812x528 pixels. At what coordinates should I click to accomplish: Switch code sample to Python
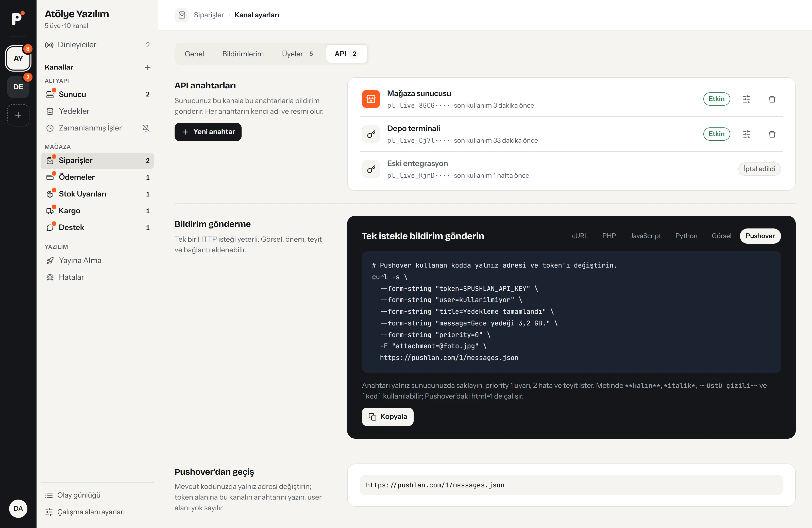coord(686,236)
